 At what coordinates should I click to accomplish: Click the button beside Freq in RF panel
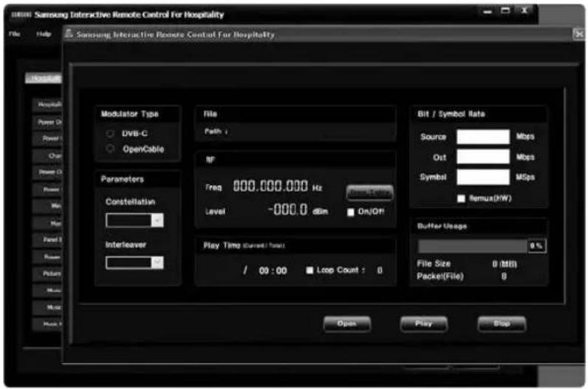tap(369, 193)
